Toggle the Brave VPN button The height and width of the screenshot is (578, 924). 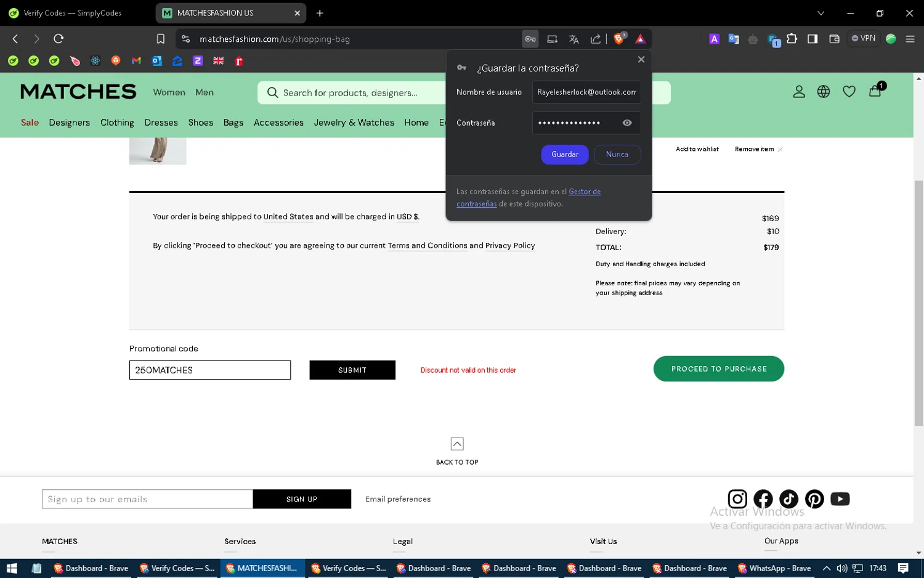(x=864, y=38)
